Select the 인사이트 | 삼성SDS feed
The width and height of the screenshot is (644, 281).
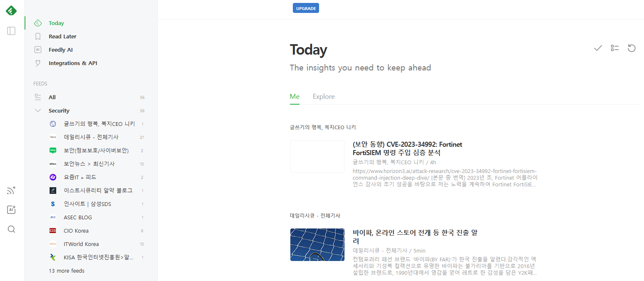tap(87, 204)
